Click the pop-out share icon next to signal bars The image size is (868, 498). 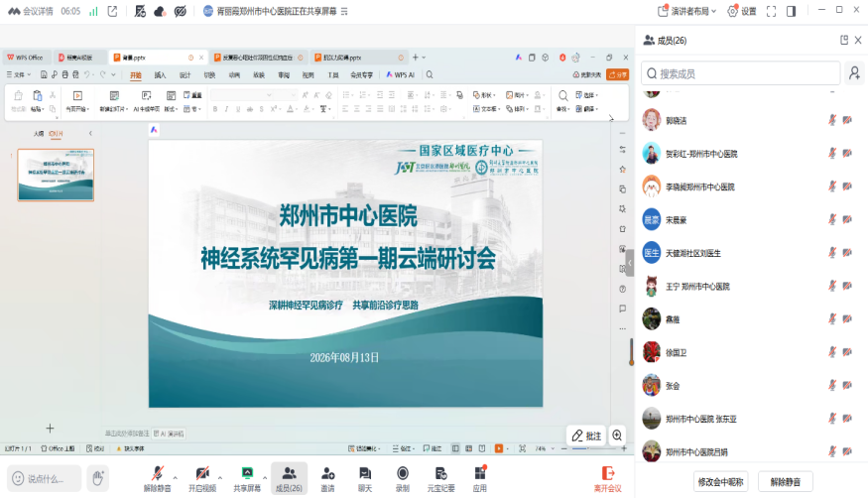(x=112, y=11)
